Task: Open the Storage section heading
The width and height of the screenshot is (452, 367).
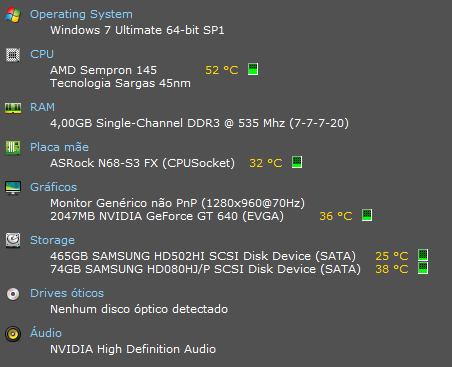Action: point(52,240)
